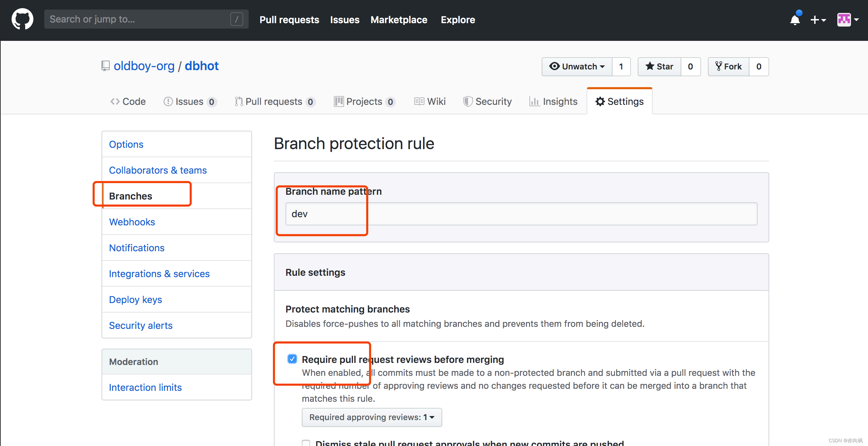View forks count 0
The image size is (868, 446).
(x=759, y=66)
